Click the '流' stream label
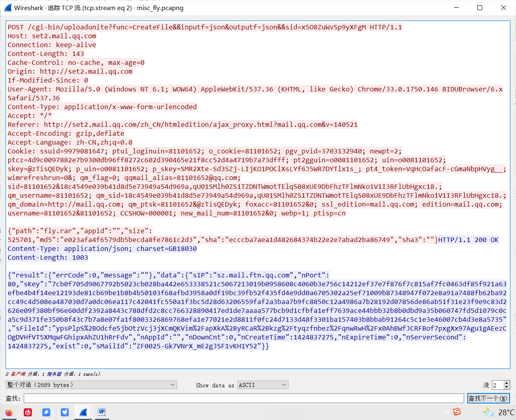Screen dimensions: 516x420 pos(486,385)
